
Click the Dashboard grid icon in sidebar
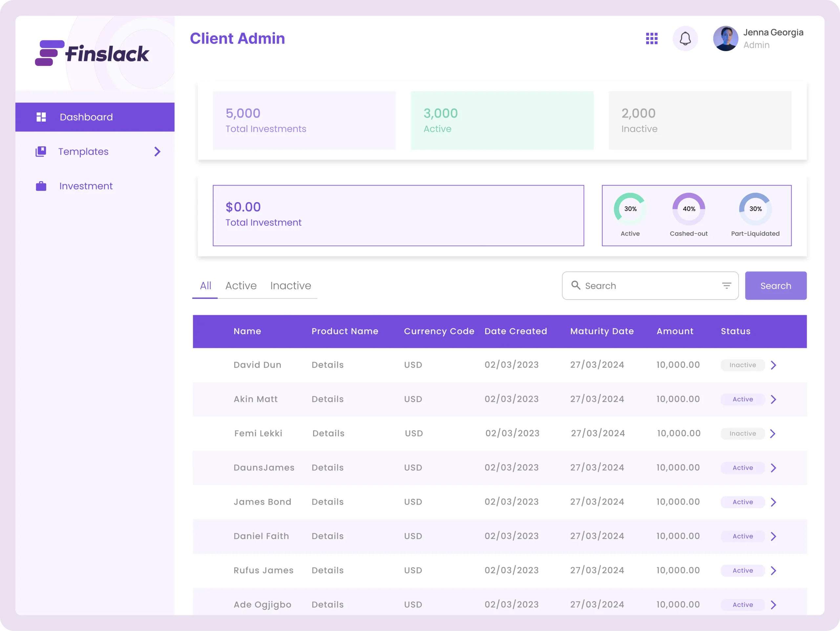pyautogui.click(x=41, y=117)
